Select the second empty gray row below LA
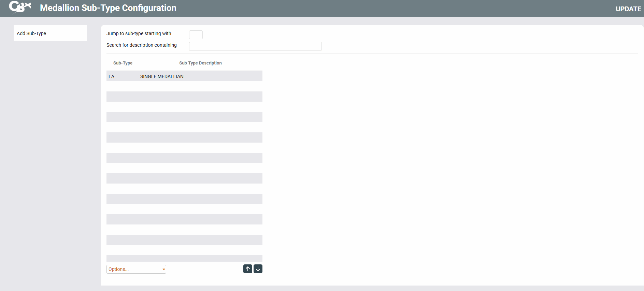This screenshot has width=644, height=291. [x=184, y=117]
